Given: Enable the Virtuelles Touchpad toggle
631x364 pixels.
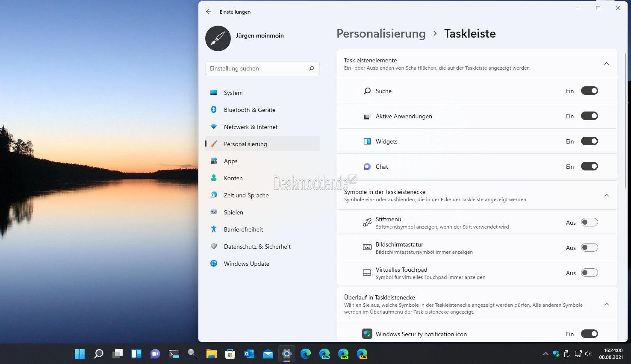Looking at the screenshot, I should tap(589, 273).
